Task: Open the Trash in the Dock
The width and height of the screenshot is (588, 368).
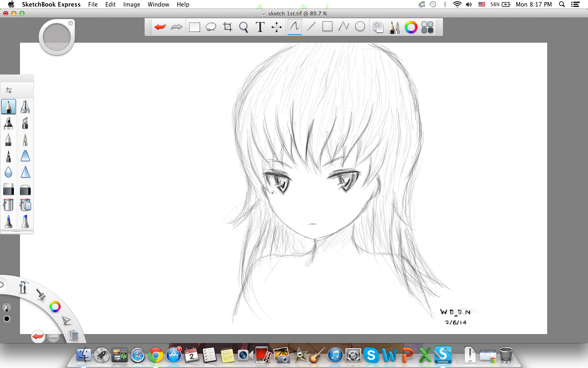Action: [506, 355]
